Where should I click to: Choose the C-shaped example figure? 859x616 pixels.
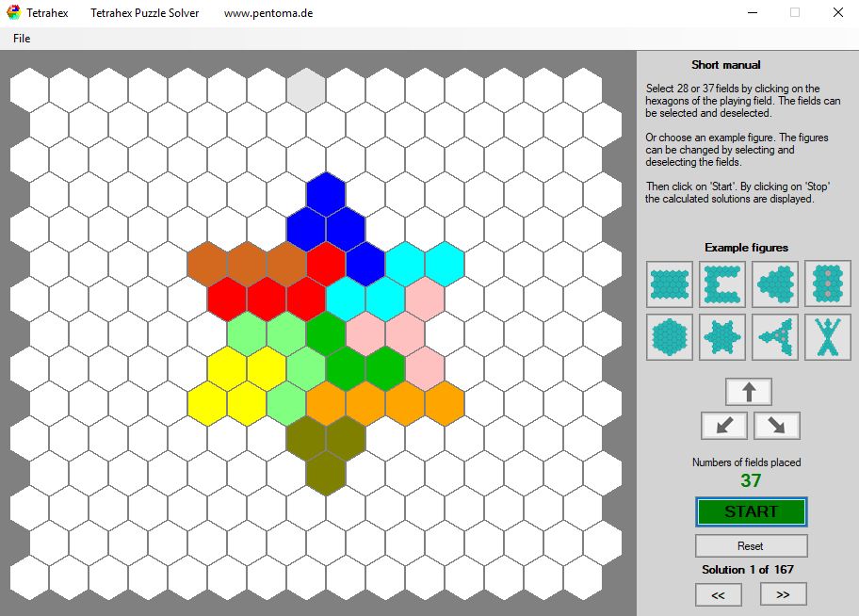point(722,284)
